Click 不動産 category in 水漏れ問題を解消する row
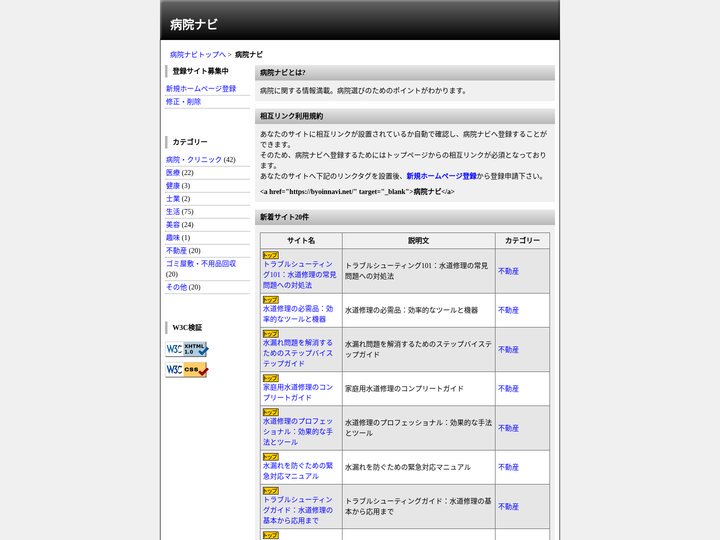 coord(508,350)
